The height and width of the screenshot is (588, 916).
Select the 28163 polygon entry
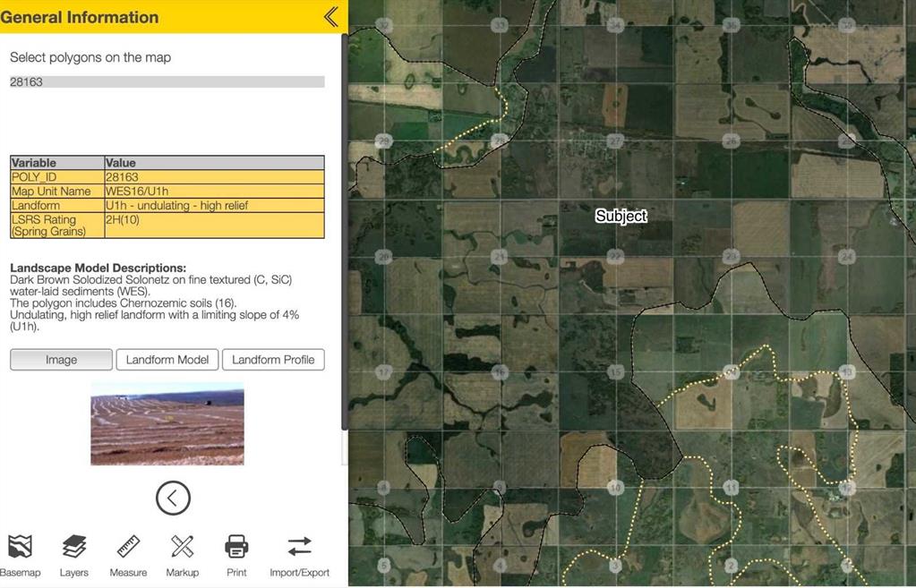167,82
